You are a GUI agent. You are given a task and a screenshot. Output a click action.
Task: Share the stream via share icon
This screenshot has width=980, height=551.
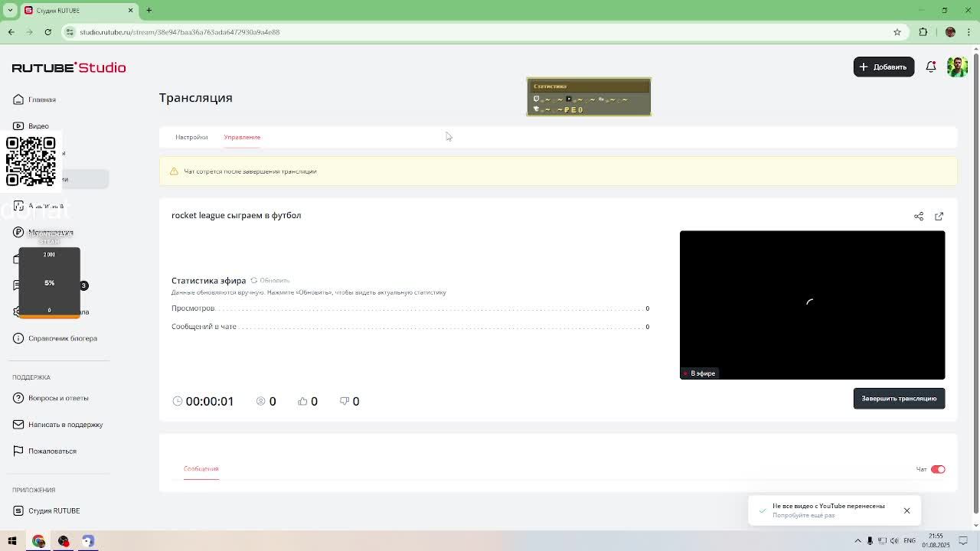(919, 217)
